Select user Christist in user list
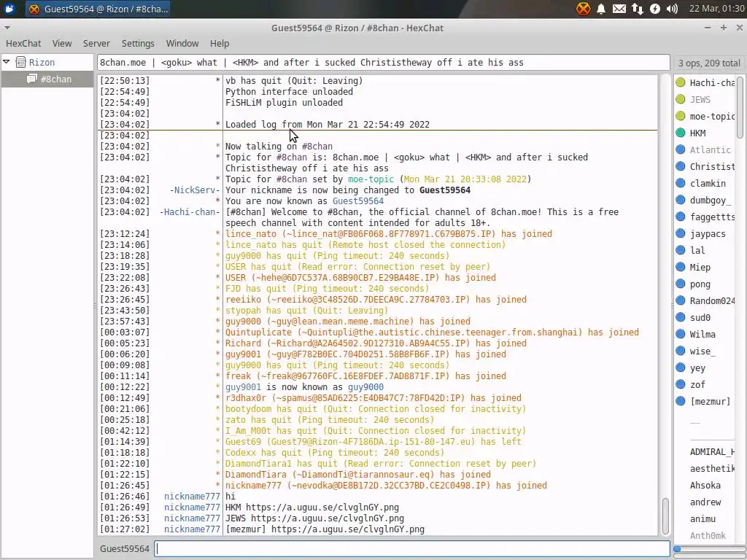Image resolution: width=747 pixels, height=560 pixels. coord(712,167)
